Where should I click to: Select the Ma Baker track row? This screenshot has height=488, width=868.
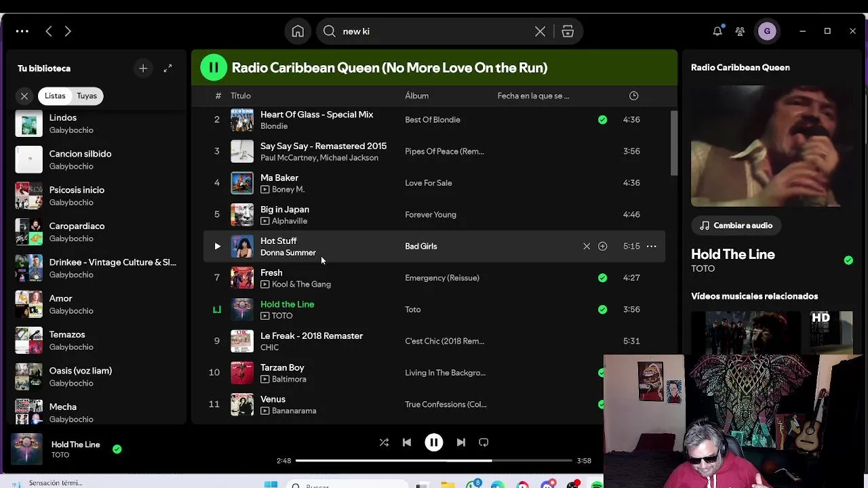(x=434, y=183)
